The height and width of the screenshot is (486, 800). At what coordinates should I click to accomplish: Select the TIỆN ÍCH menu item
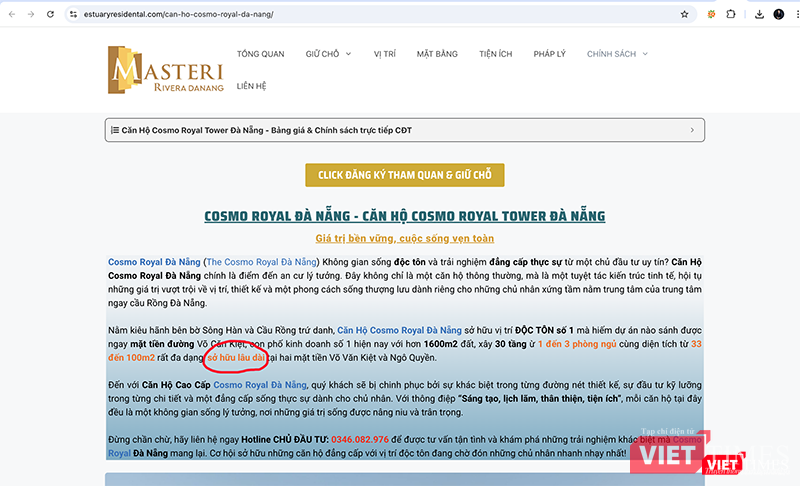coord(496,54)
